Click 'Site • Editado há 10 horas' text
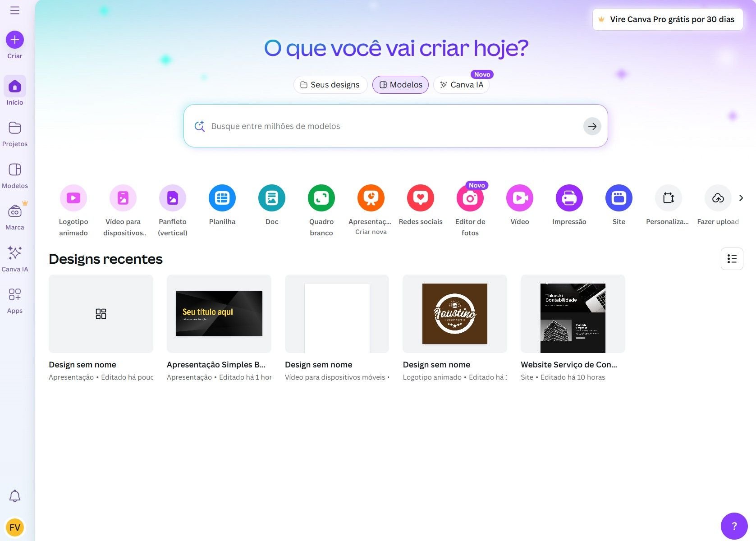756x541 pixels. [563, 377]
